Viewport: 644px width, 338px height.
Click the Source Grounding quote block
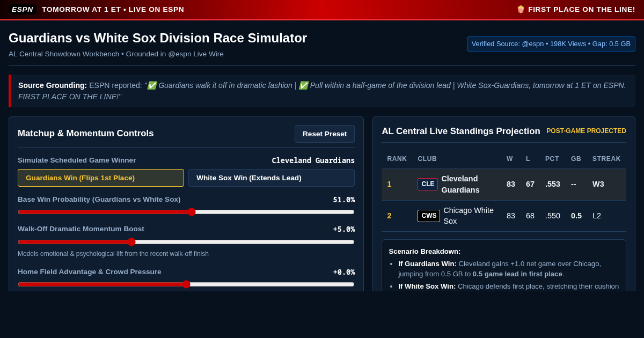[322, 91]
